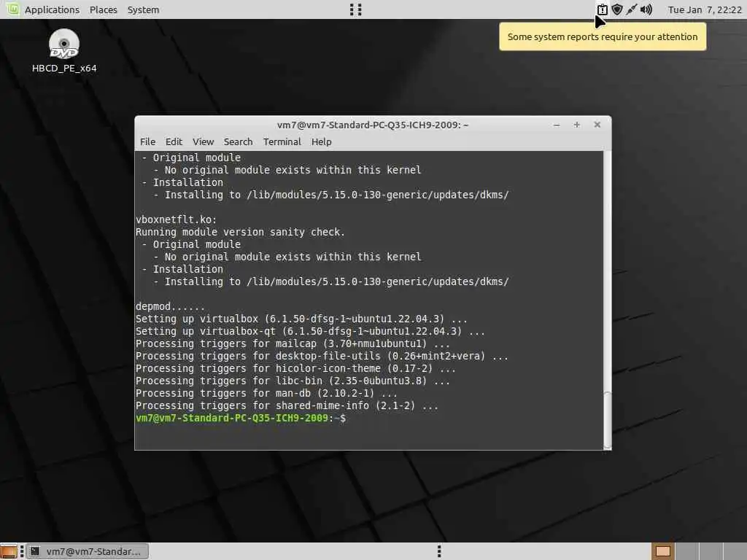
Task: Click 'Processing triggers for mailcap' line
Action: [293, 343]
